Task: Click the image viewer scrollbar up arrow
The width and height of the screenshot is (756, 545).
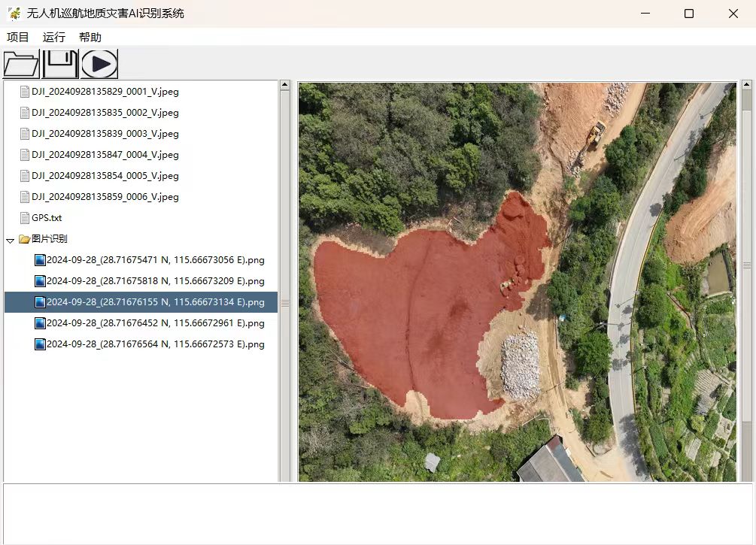Action: pyautogui.click(x=747, y=85)
